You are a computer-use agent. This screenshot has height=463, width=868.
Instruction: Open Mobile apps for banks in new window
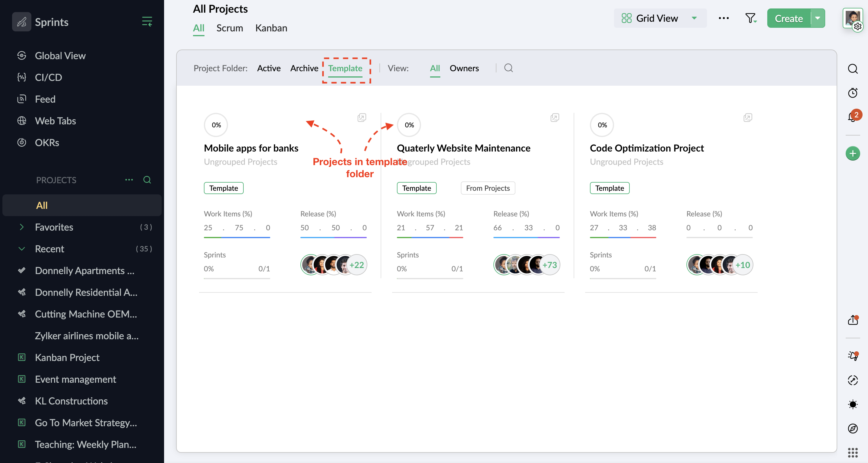362,117
